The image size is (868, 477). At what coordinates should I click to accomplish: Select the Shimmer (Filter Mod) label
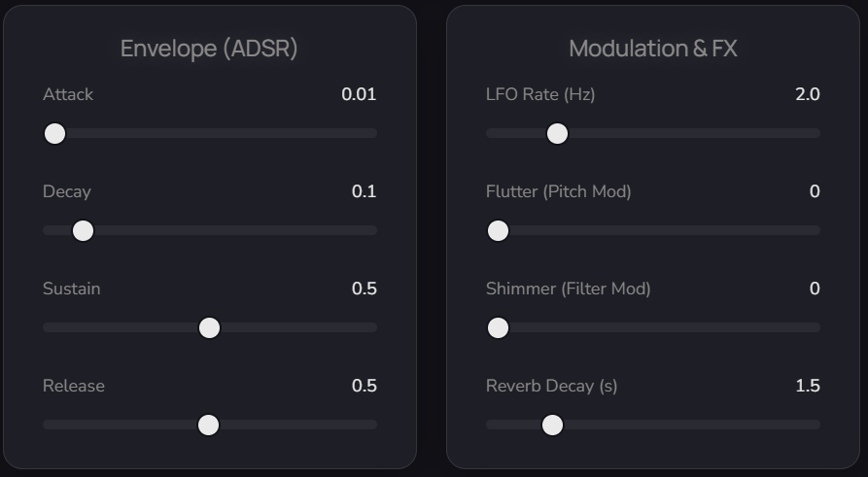tap(568, 289)
